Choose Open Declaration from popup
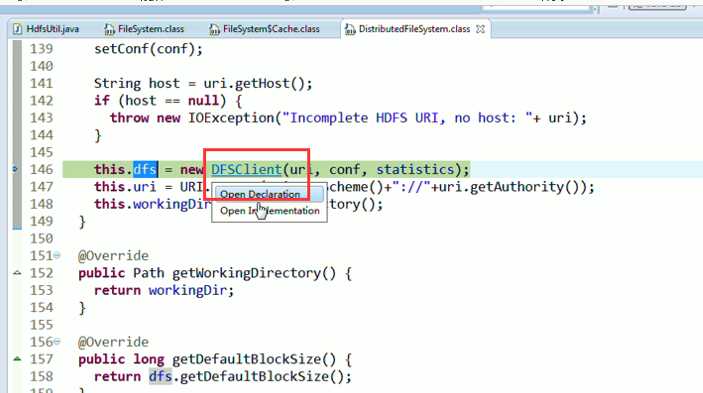The width and height of the screenshot is (703, 393). click(x=260, y=194)
